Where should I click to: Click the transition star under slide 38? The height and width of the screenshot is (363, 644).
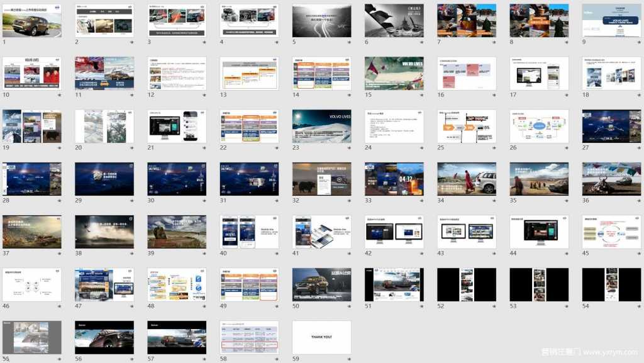(132, 254)
